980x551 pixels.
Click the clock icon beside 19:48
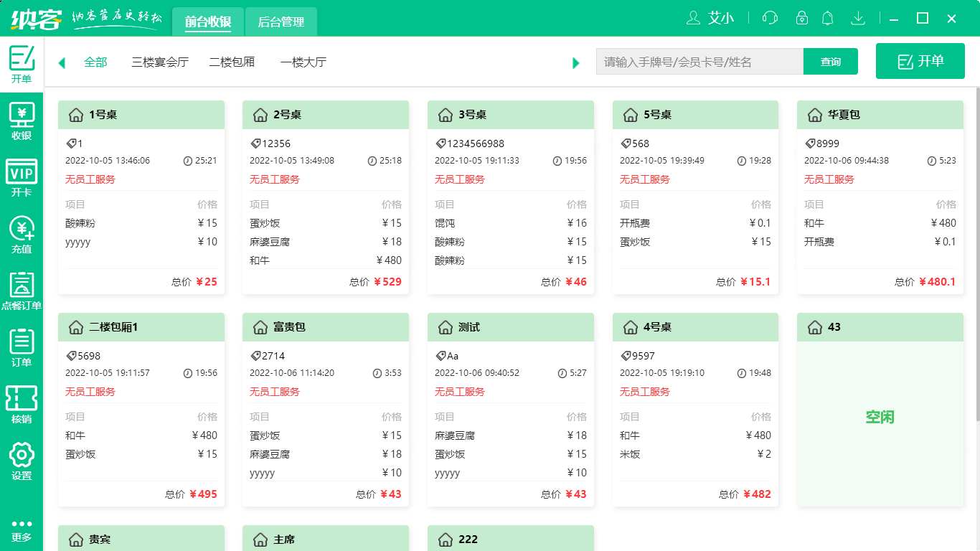(x=743, y=373)
